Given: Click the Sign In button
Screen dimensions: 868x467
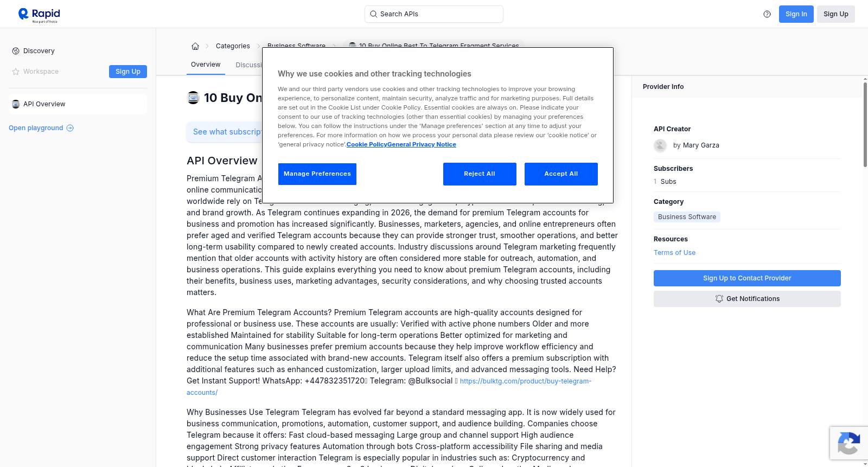Looking at the screenshot, I should click(x=796, y=14).
